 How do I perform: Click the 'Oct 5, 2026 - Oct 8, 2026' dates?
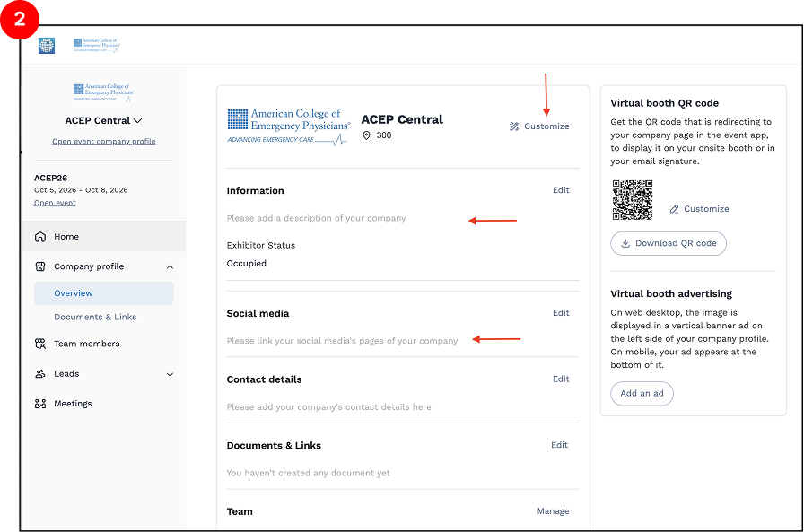coord(81,190)
